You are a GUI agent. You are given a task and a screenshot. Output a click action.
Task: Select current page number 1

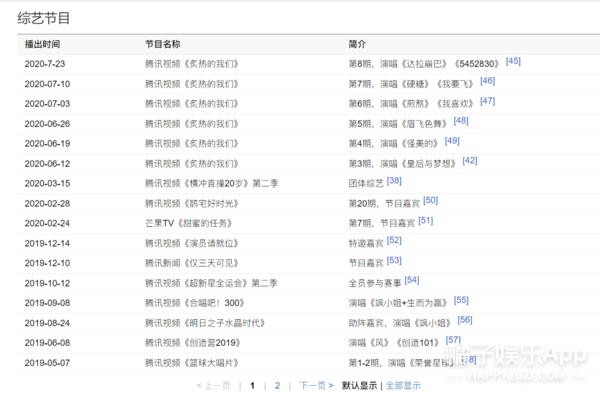coord(253,386)
